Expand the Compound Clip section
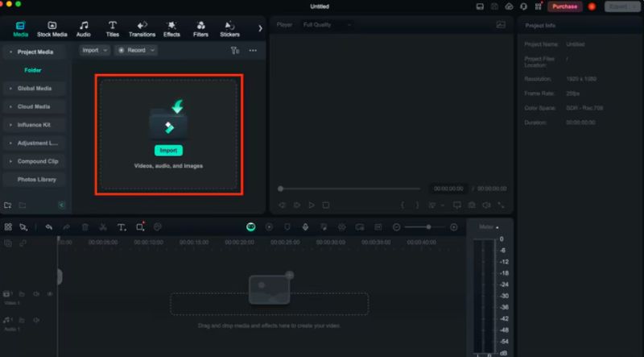The width and height of the screenshot is (644, 357). point(34,161)
